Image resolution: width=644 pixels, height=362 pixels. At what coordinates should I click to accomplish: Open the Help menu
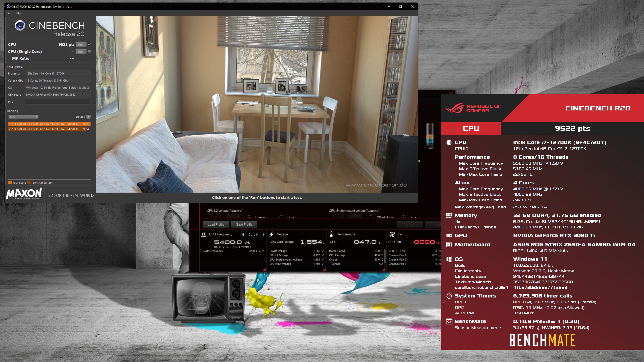pyautogui.click(x=17, y=13)
